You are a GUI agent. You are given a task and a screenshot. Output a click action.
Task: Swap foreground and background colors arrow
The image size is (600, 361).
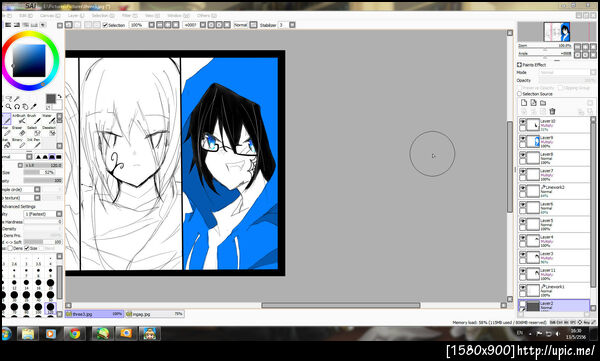59,96
